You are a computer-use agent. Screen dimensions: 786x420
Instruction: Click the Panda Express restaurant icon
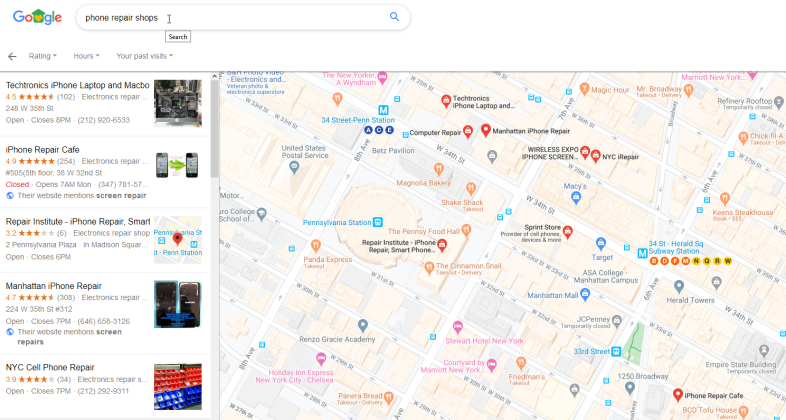click(x=315, y=246)
